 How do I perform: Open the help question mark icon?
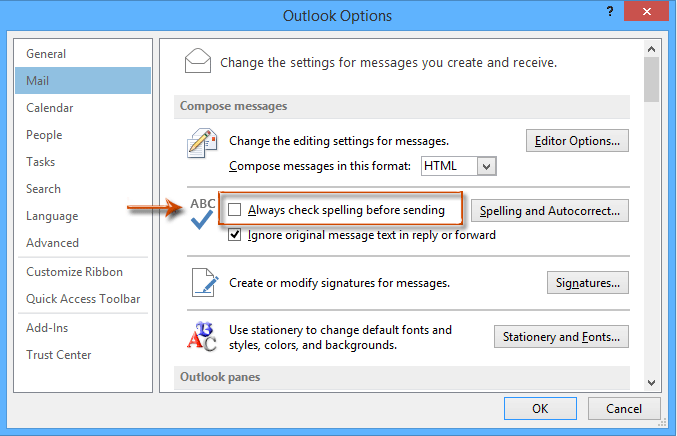(x=610, y=12)
